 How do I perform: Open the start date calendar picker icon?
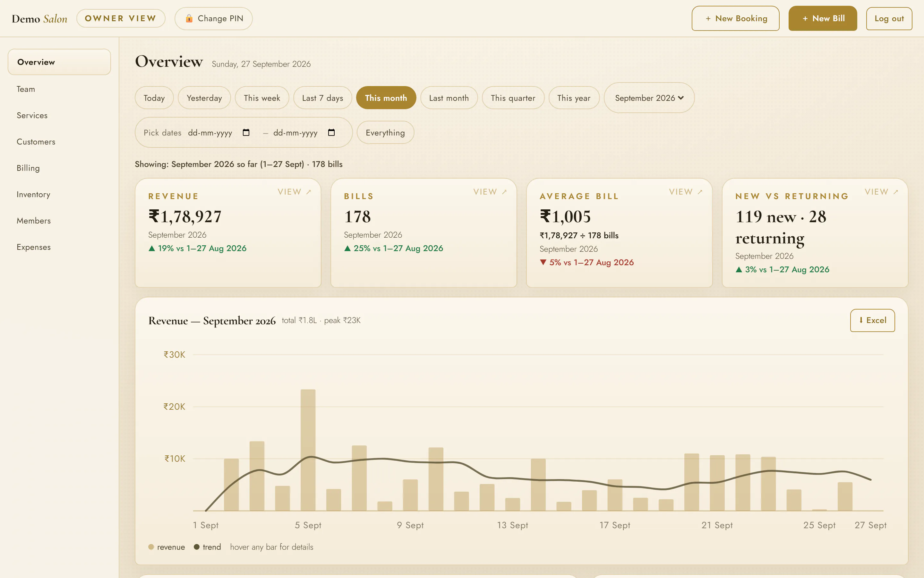pyautogui.click(x=246, y=132)
